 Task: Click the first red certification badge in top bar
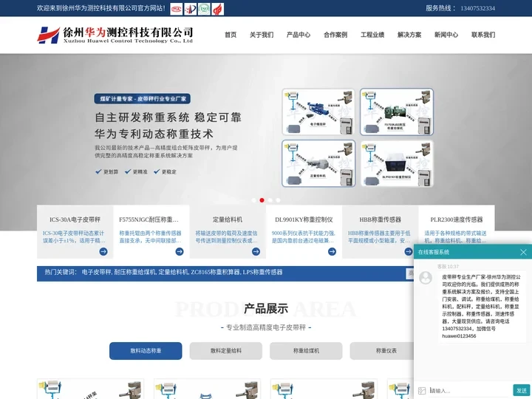(x=176, y=9)
